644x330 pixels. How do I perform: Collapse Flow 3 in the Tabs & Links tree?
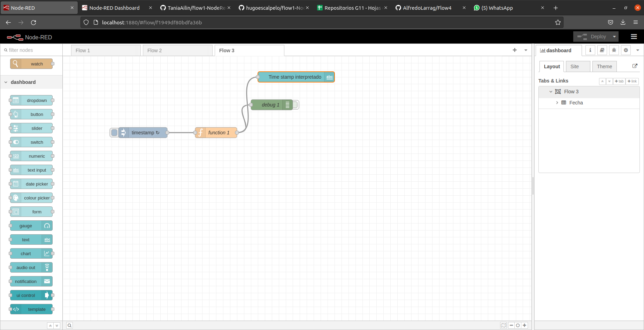point(551,91)
